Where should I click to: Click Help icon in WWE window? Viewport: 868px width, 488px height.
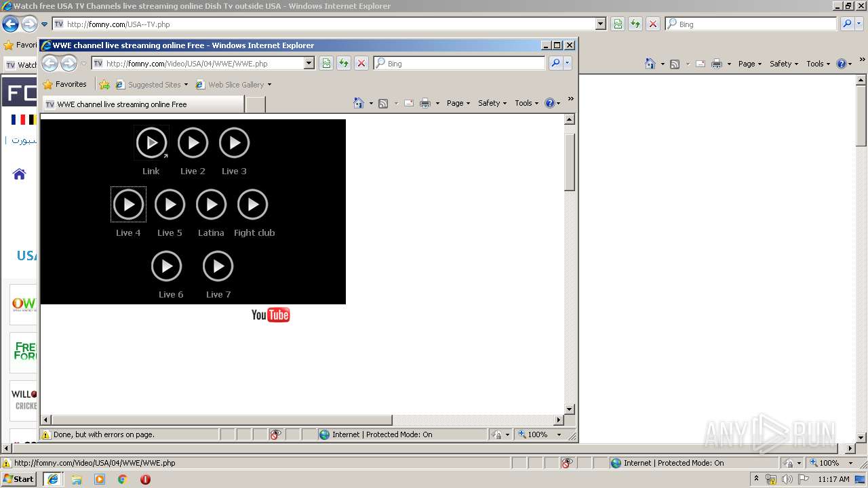tap(550, 103)
